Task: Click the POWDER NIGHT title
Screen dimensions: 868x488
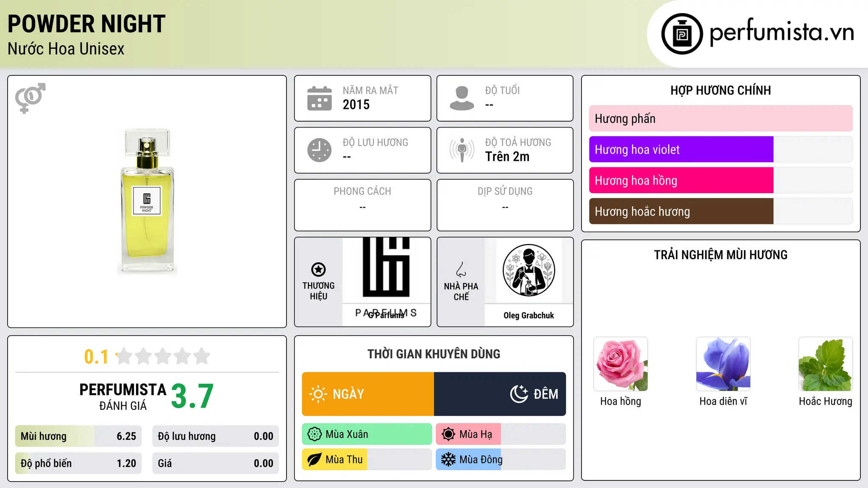Action: click(x=86, y=24)
